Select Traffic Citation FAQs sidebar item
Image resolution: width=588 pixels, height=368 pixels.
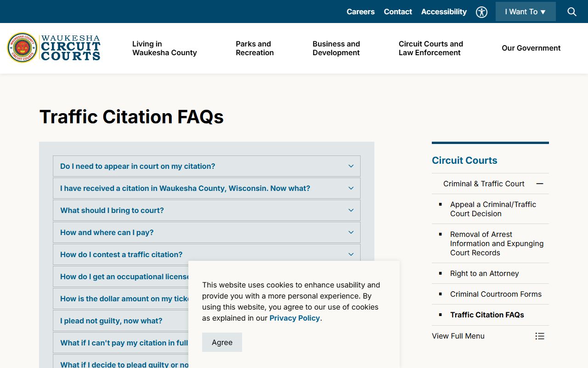(487, 315)
